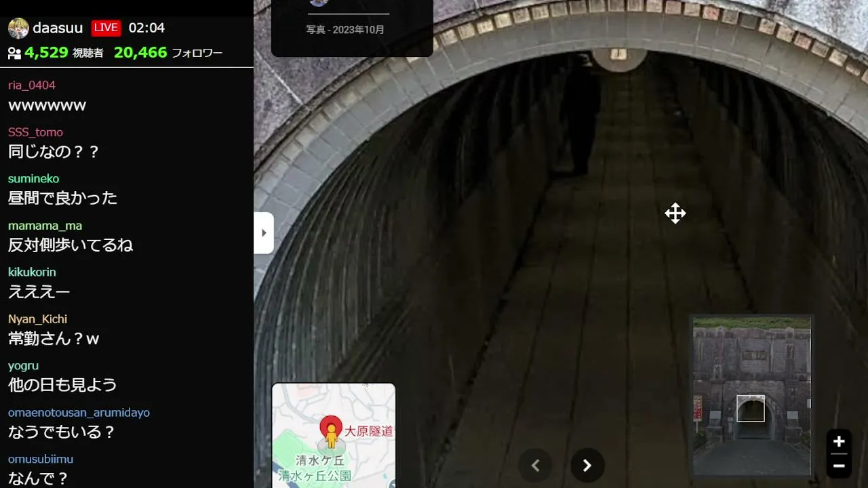
Task: Click the Pegman on the mini map
Action: pyautogui.click(x=331, y=434)
